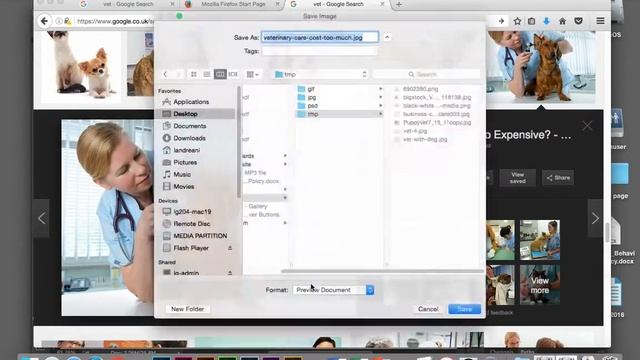Open Pocket shield icon in Firefox toolbar
This screenshot has width=640, height=360.
pyautogui.click(x=578, y=21)
